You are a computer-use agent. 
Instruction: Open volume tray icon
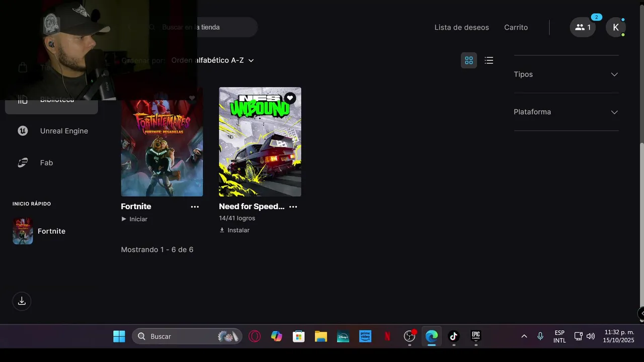pyautogui.click(x=591, y=336)
